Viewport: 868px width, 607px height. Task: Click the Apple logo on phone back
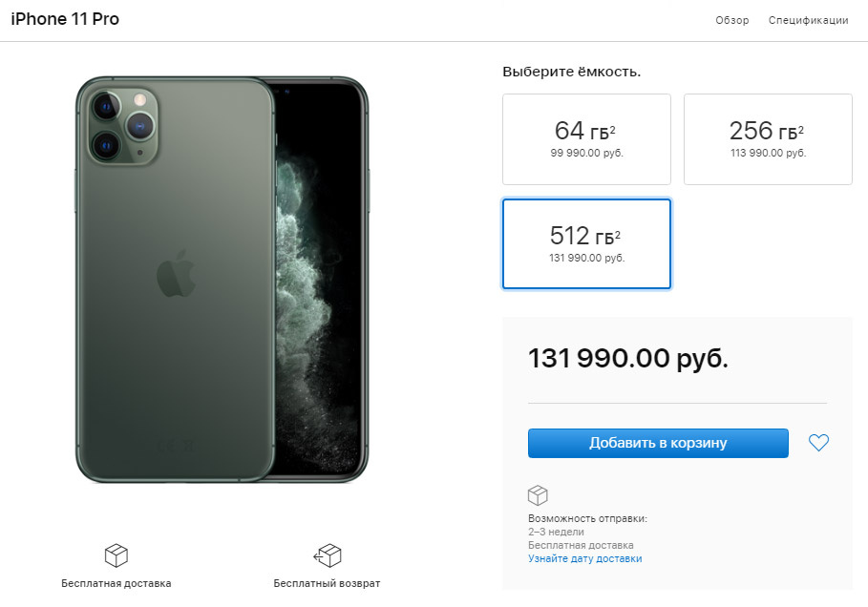pos(177,273)
